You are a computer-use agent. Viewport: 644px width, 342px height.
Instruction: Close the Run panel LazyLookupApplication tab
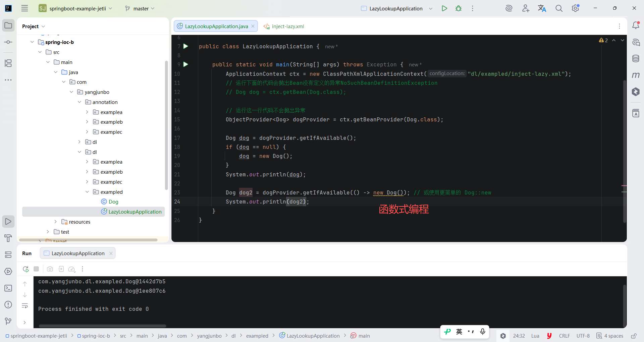[x=111, y=253]
